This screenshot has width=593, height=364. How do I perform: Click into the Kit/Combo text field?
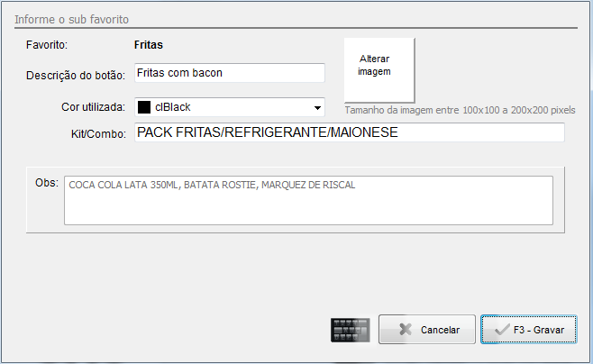tap(349, 132)
